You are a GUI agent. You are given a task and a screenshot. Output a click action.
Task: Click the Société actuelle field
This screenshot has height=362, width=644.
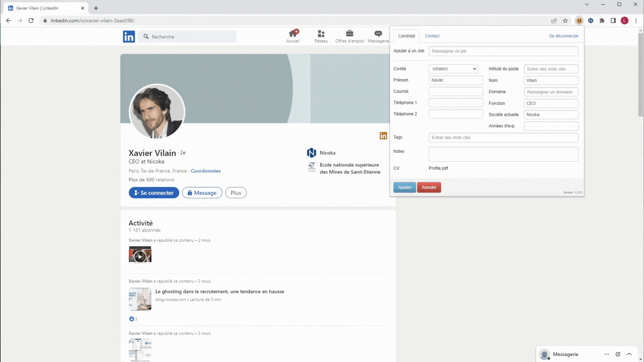(x=551, y=115)
